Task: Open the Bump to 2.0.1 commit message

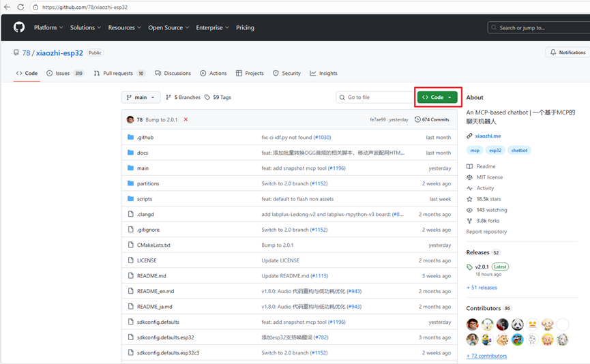Action: coord(162,119)
